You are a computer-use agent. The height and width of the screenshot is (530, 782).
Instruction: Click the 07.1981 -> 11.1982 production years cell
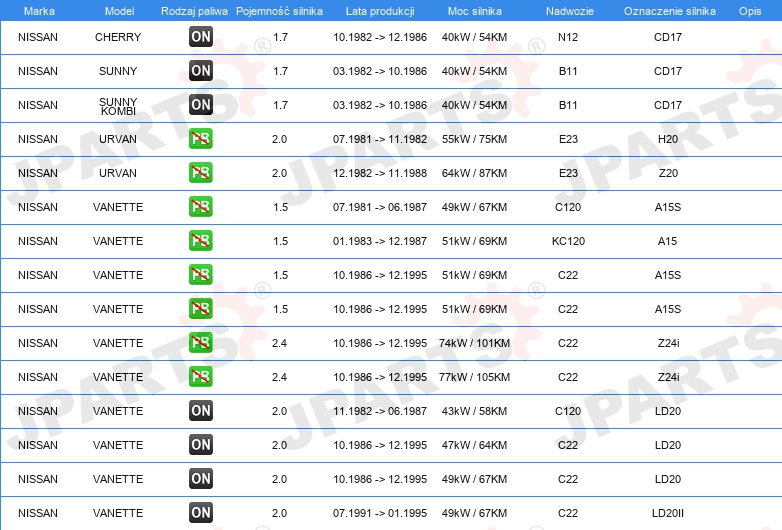tap(380, 139)
